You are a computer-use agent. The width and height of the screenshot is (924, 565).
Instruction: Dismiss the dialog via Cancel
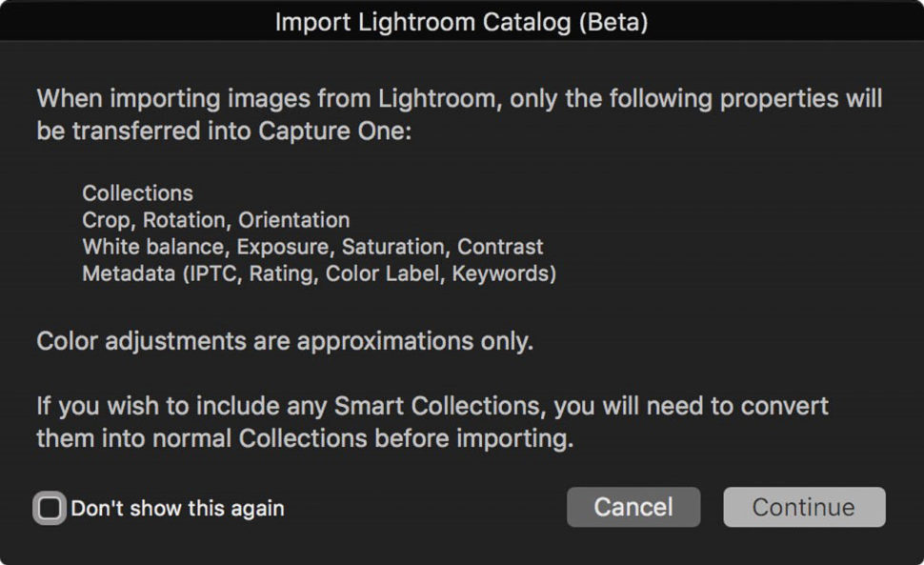(633, 507)
